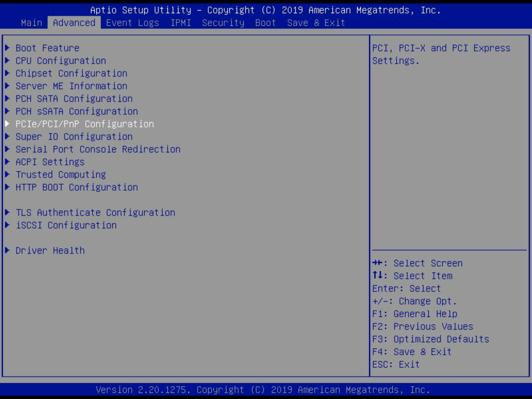Screen dimensions: 532x399
Task: Click arrow icon beside Driver Health
Action: (7, 250)
